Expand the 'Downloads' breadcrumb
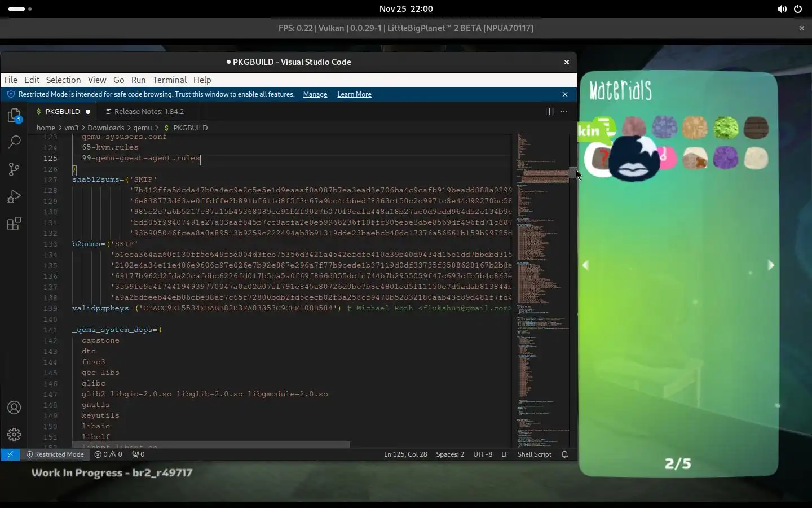The height and width of the screenshot is (508, 812). (105, 128)
